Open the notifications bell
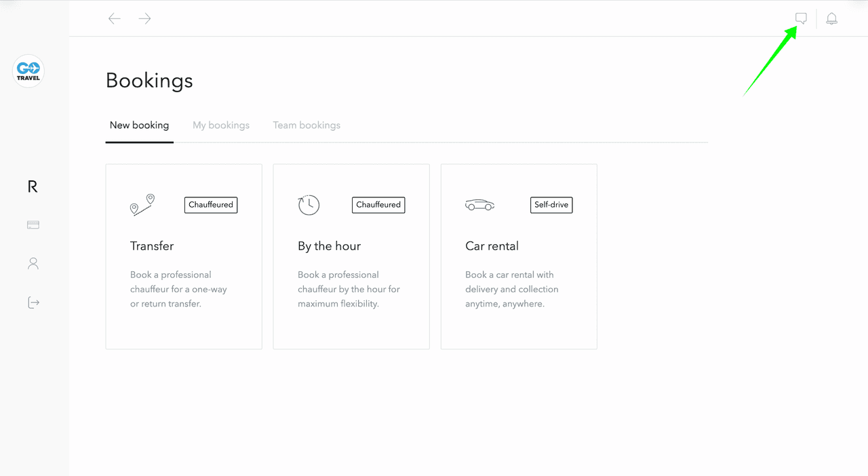Screen dimensions: 868x476 tap(831, 18)
